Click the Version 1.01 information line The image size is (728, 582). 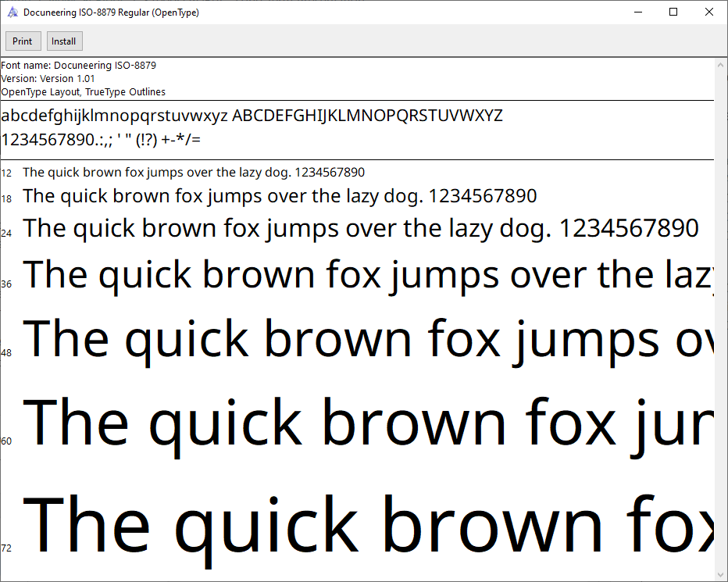pyautogui.click(x=48, y=78)
